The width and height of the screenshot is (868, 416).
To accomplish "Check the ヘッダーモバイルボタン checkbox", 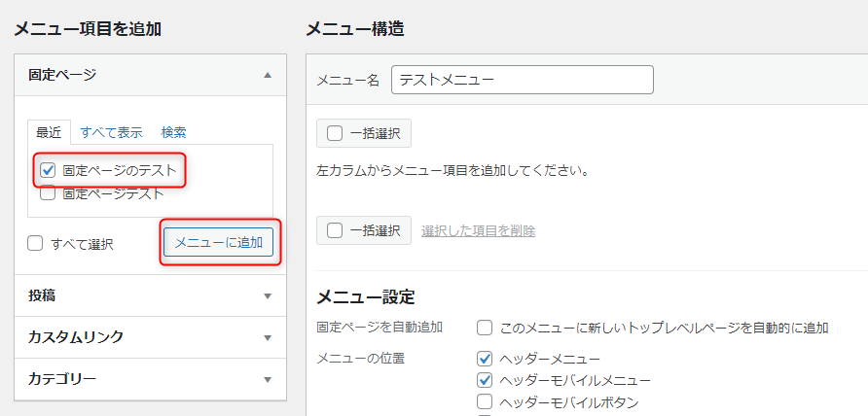I will click(485, 401).
